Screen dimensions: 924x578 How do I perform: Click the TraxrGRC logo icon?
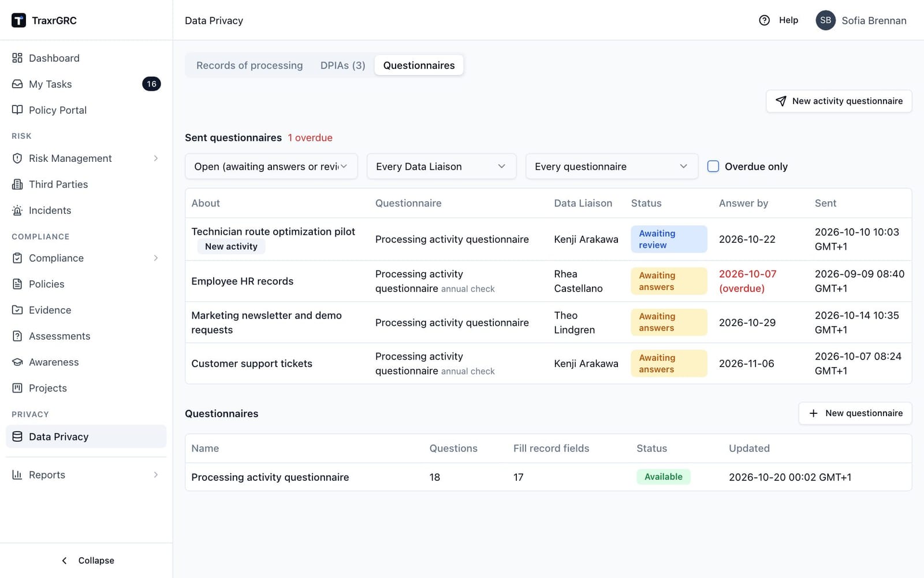point(18,20)
